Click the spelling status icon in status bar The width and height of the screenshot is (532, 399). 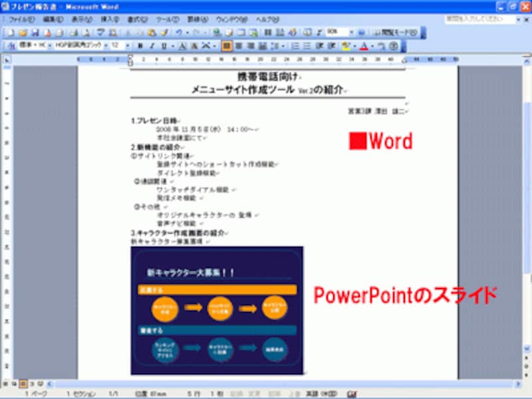352,394
